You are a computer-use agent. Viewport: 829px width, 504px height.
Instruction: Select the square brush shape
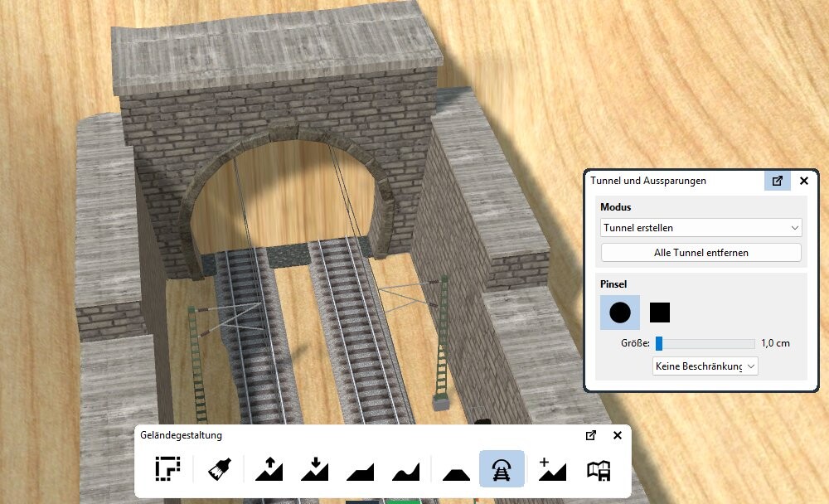(660, 313)
